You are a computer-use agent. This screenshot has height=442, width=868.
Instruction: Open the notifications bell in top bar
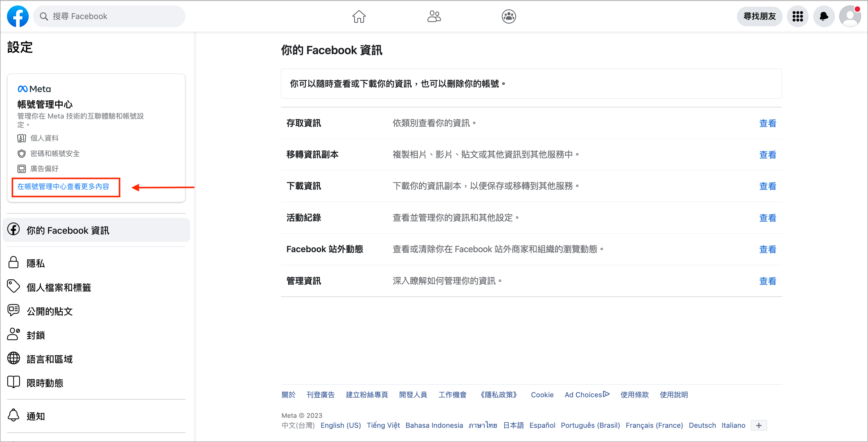coord(824,16)
